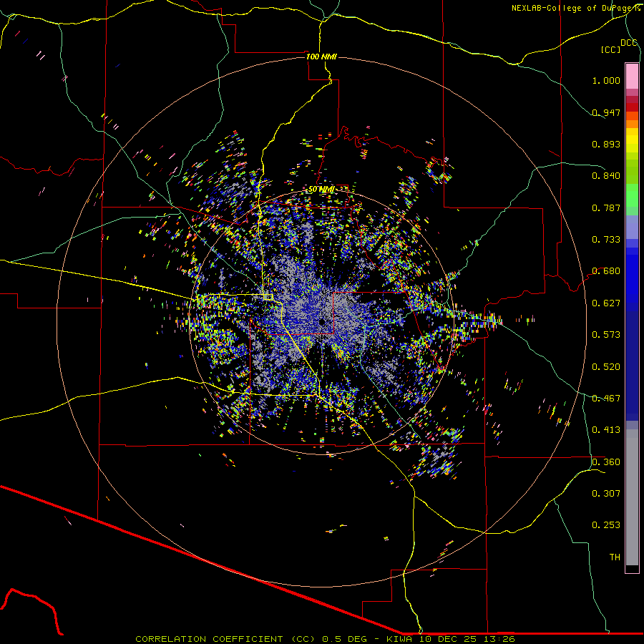Click the 0.467 scale value

coord(606,399)
